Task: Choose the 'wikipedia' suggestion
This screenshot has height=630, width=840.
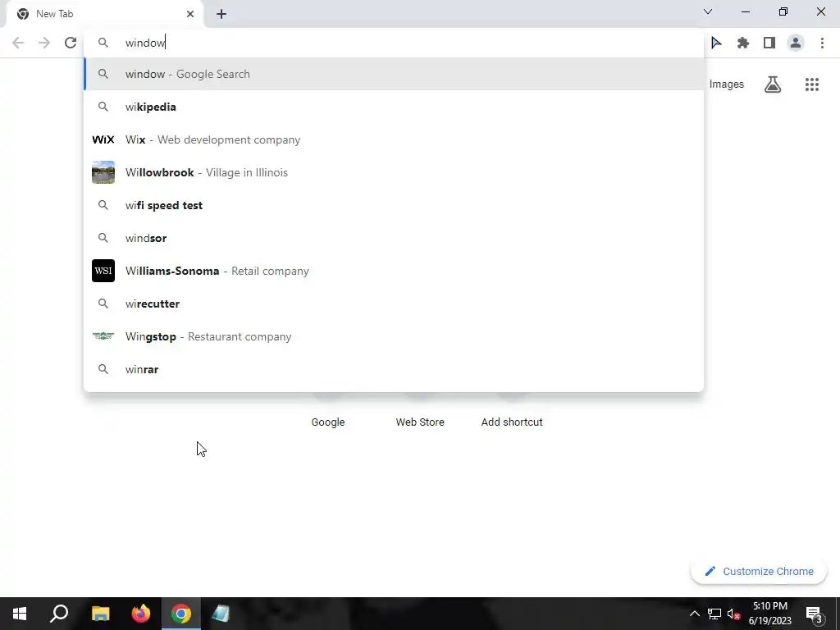Action: click(394, 107)
